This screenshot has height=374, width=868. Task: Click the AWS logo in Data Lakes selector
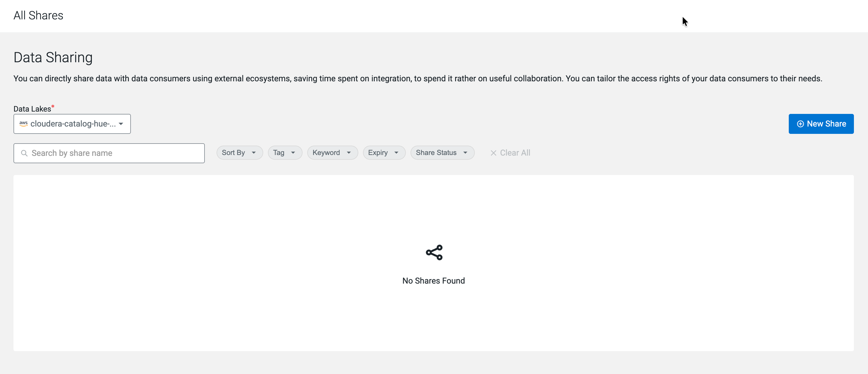click(x=23, y=124)
